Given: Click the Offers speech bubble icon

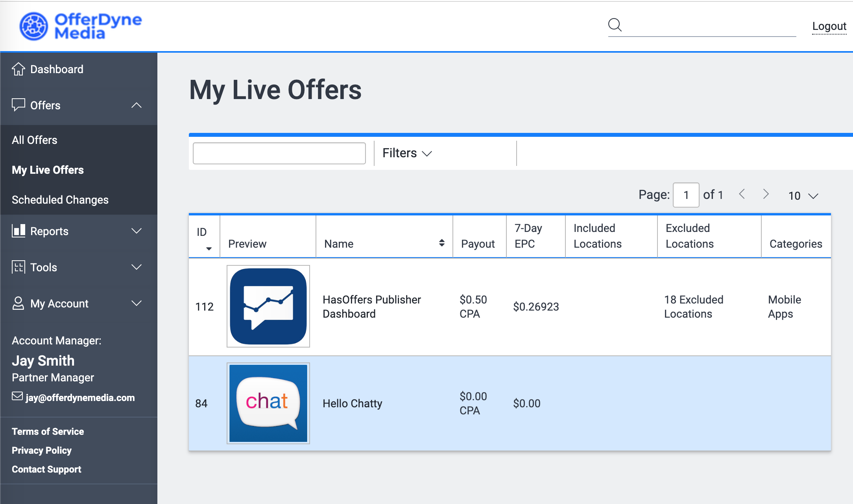Looking at the screenshot, I should (18, 105).
